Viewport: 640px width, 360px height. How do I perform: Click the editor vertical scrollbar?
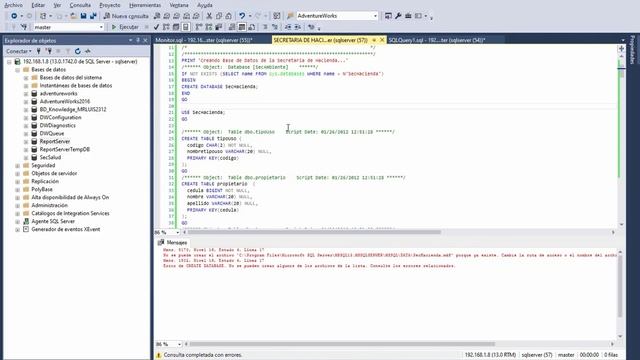pos(622,73)
